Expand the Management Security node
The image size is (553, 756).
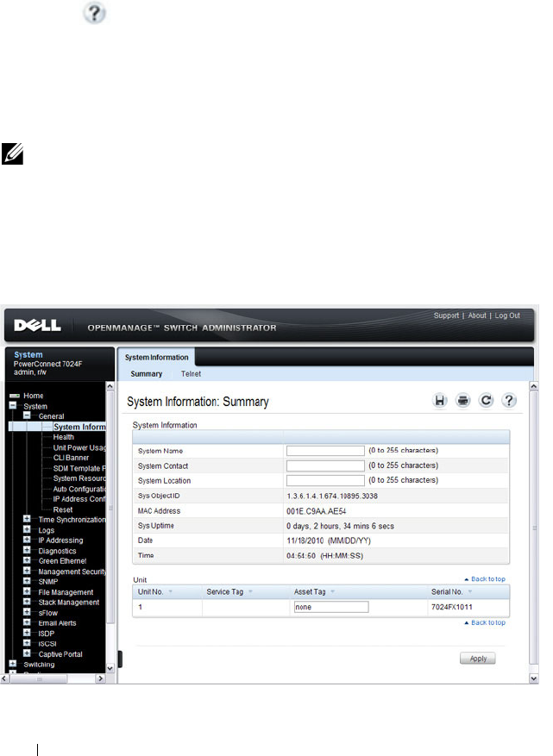tap(27, 571)
